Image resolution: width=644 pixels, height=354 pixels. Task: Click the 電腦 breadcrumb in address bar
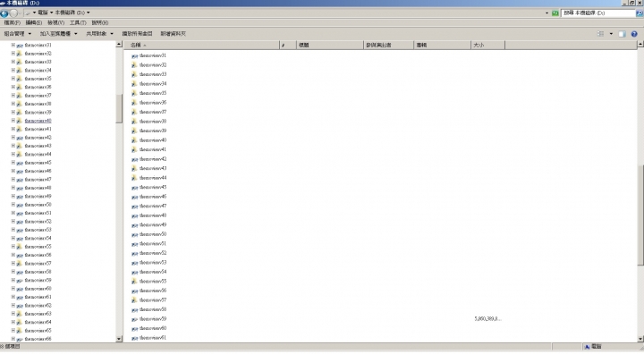[x=43, y=13]
